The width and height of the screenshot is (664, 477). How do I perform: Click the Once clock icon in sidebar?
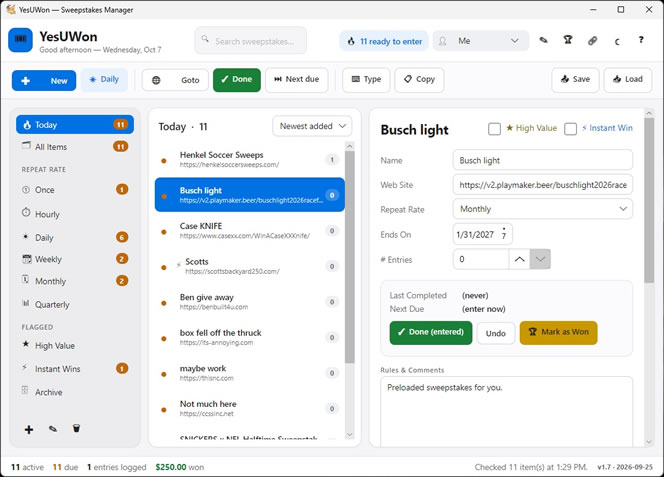pyautogui.click(x=26, y=190)
